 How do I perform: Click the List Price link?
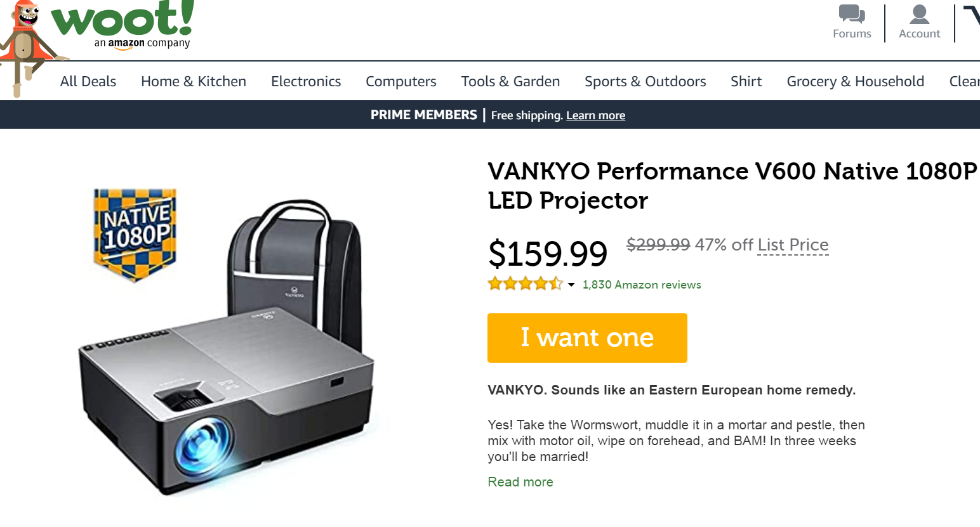793,245
